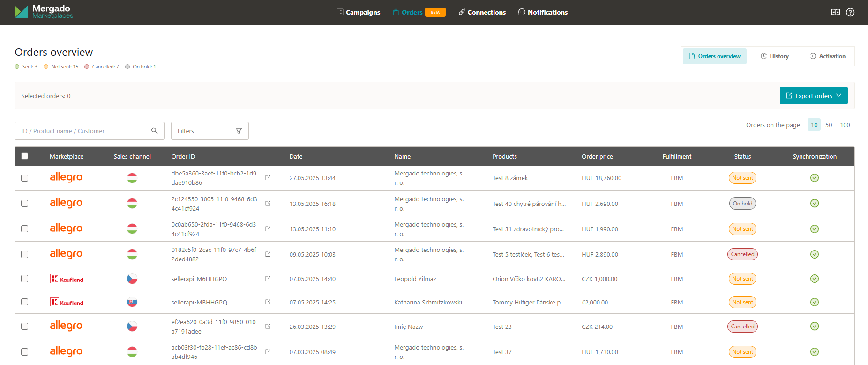Click synchronization checkmark of the On hold order
868x365 pixels.
click(x=815, y=203)
